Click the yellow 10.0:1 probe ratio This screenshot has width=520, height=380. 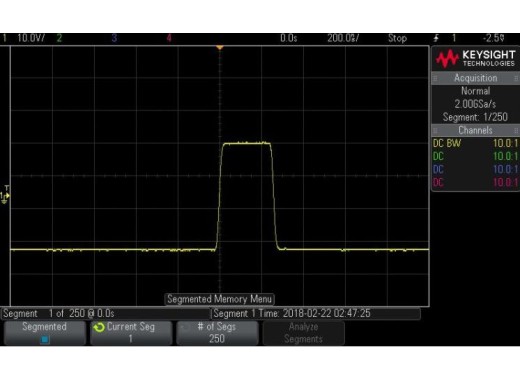pyautogui.click(x=506, y=143)
